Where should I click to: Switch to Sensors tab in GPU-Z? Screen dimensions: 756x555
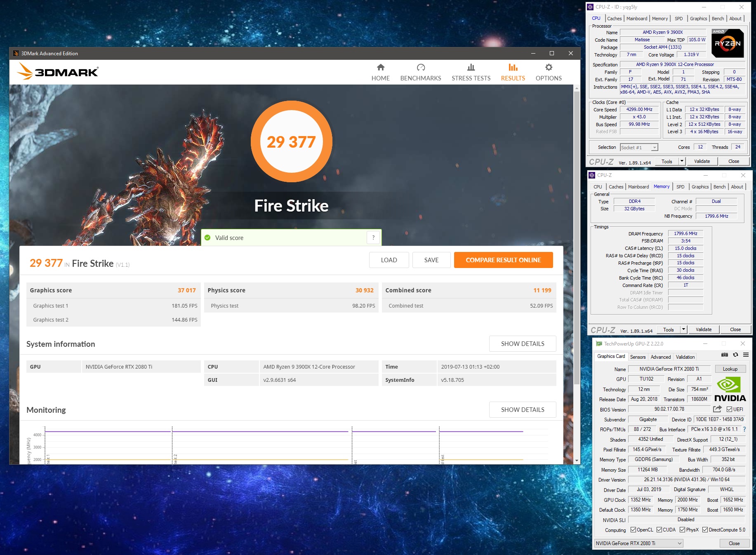click(x=638, y=357)
